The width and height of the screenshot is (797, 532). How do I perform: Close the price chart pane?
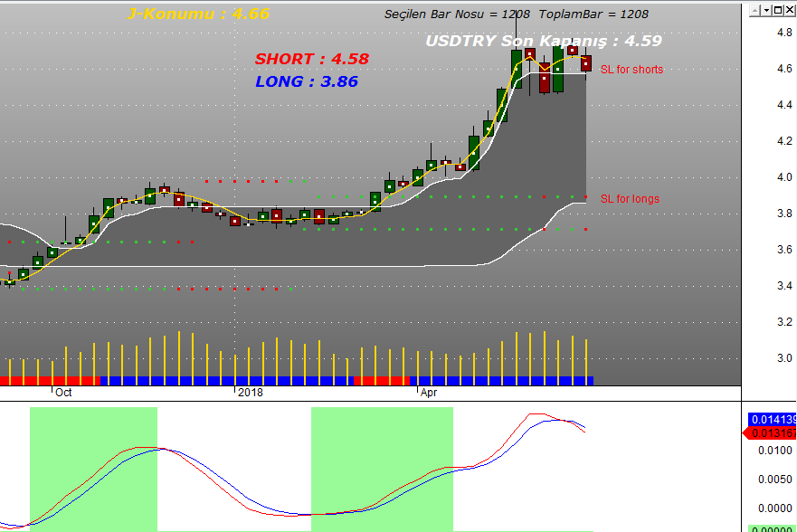(x=790, y=11)
